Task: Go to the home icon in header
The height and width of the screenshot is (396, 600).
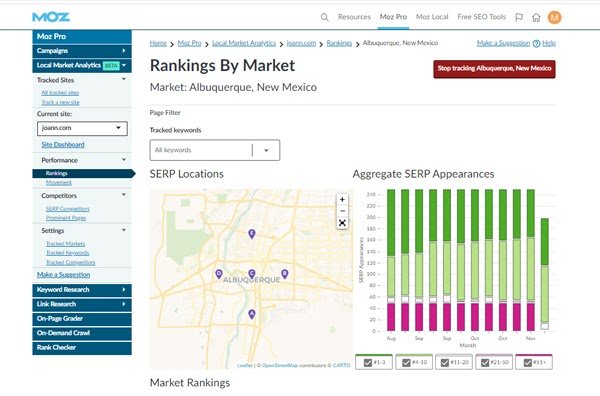Action: click(x=536, y=17)
